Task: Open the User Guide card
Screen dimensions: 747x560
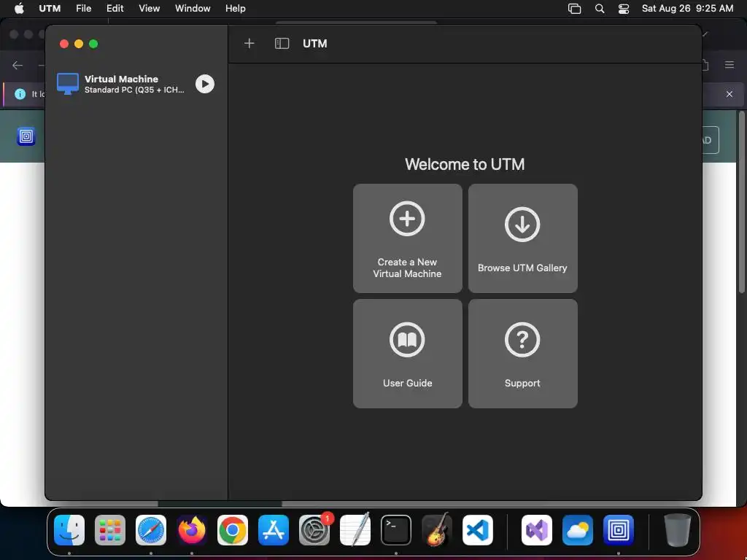Action: pyautogui.click(x=407, y=354)
